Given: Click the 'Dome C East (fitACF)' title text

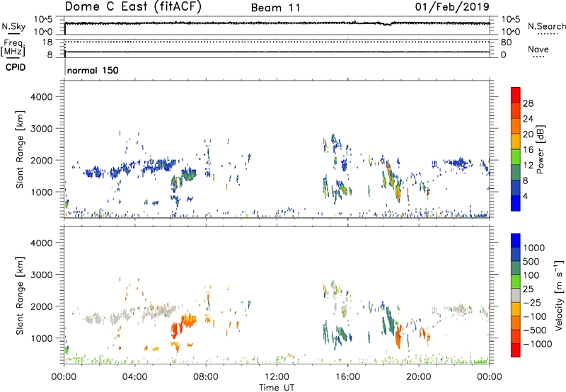Looking at the screenshot, I should tap(133, 7).
